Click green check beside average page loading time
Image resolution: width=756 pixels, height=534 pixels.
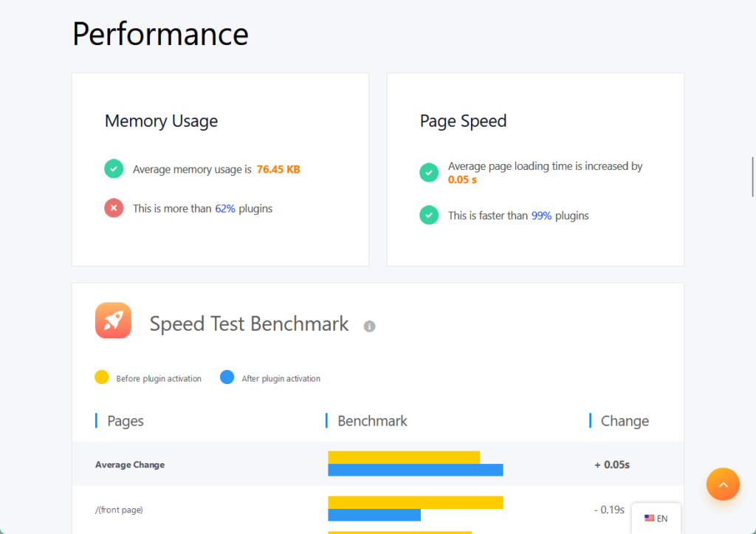[x=429, y=172]
